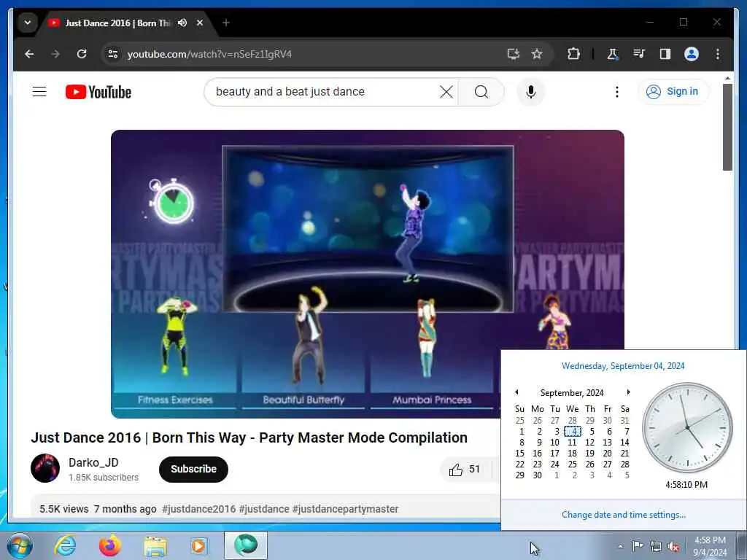This screenshot has height=560, width=747.
Task: Click the Wednesday, September 04, 2024 date
Action: (623, 366)
